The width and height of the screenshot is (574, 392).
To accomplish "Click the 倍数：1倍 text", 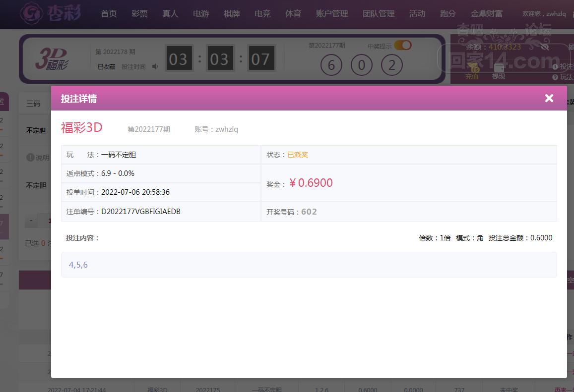I will (x=435, y=238).
